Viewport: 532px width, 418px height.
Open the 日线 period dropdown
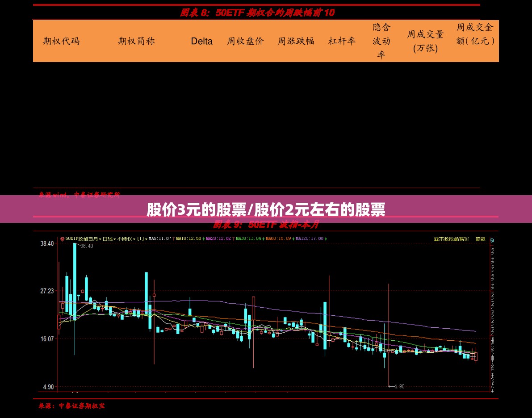(x=109, y=239)
